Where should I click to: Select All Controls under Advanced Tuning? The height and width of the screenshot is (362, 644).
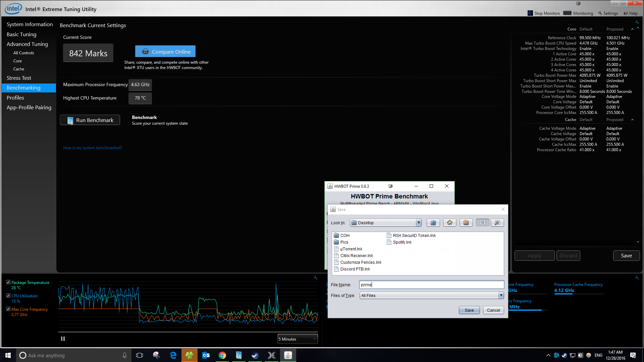click(23, 53)
